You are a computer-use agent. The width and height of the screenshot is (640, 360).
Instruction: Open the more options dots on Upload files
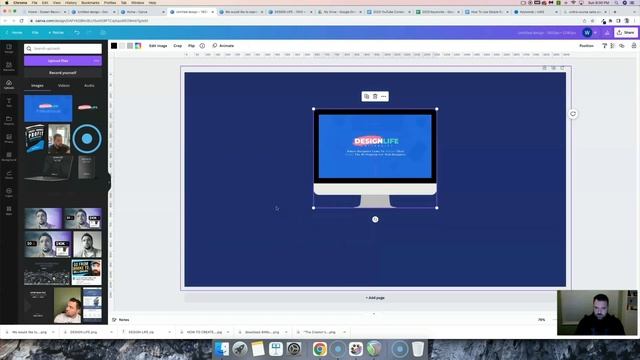pos(96,61)
